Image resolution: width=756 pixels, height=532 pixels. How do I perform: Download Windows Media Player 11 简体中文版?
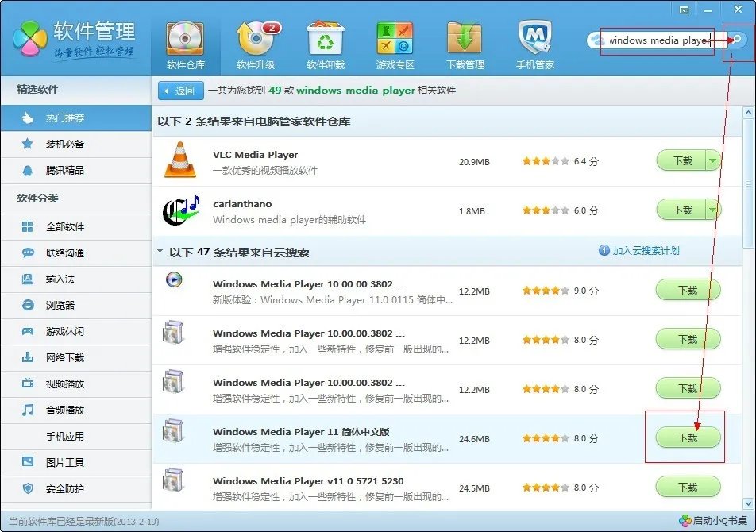tap(686, 438)
